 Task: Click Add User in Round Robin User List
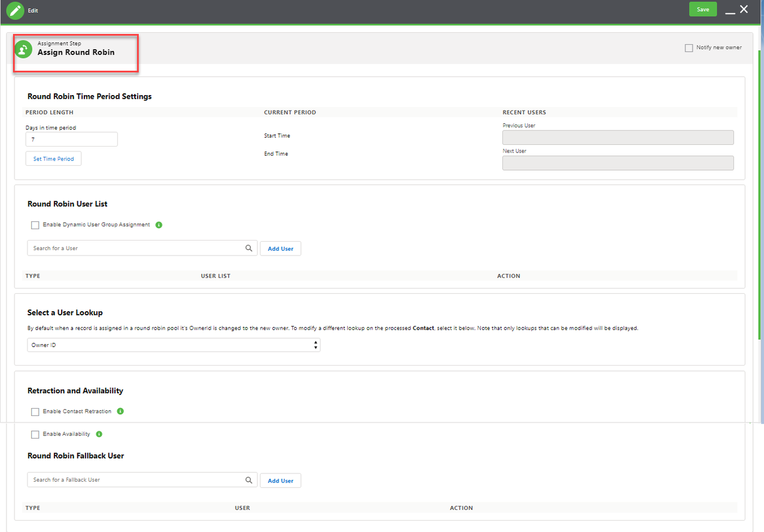point(280,248)
